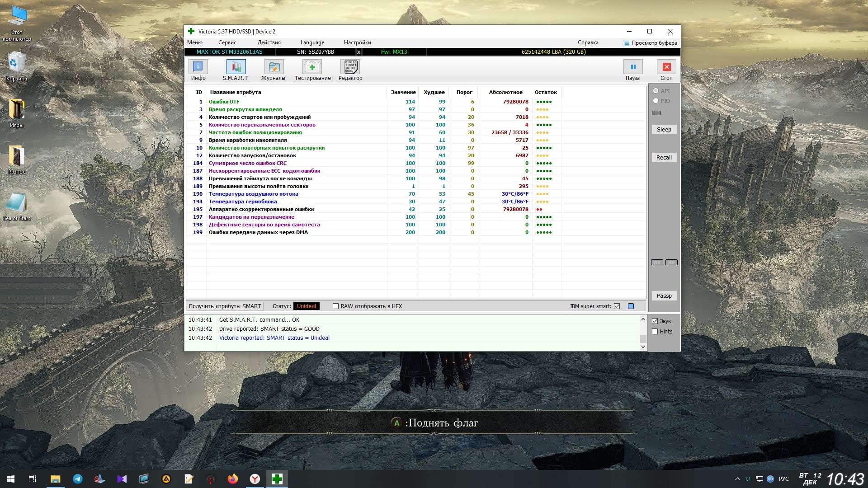Viewport: 868px width, 488px height.
Task: Click the blue square next to IBM super smart
Action: click(631, 306)
